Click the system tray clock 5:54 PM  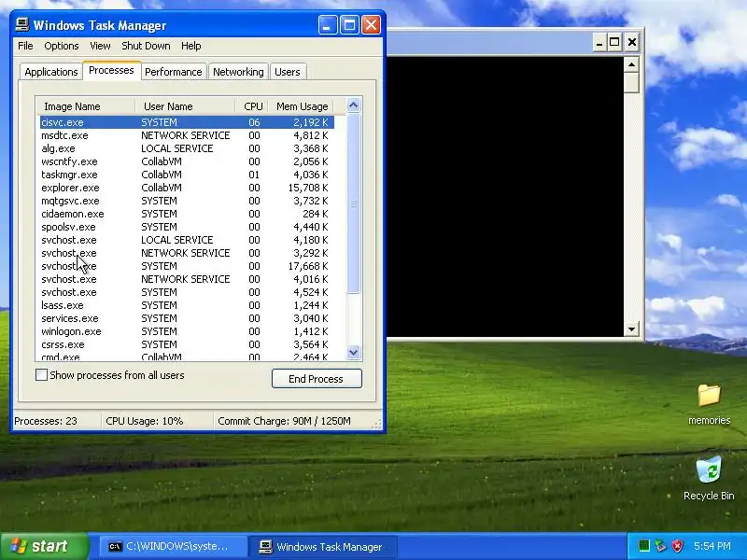click(x=712, y=546)
